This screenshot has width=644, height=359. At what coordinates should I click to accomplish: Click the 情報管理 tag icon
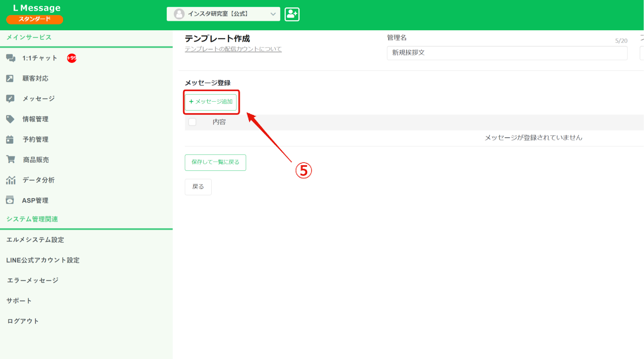point(10,119)
